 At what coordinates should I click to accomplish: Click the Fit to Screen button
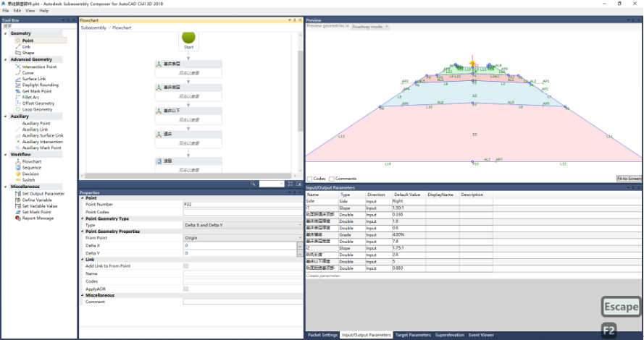click(x=629, y=179)
